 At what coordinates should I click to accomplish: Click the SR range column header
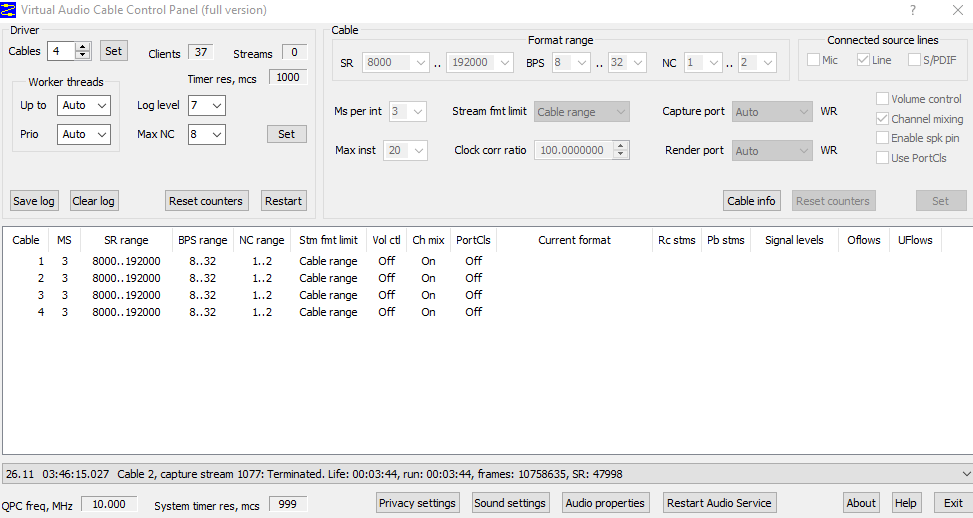[127, 240]
